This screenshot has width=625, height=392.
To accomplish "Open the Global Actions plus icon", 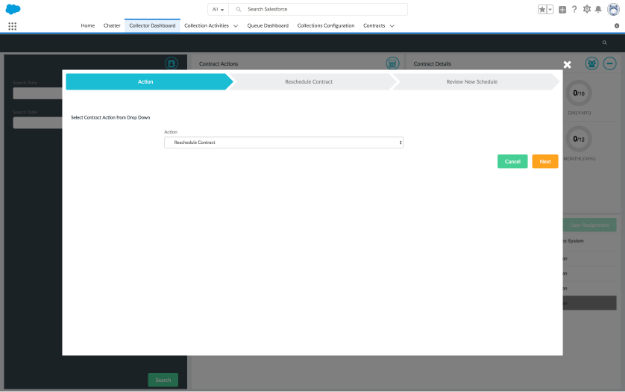I will point(562,10).
